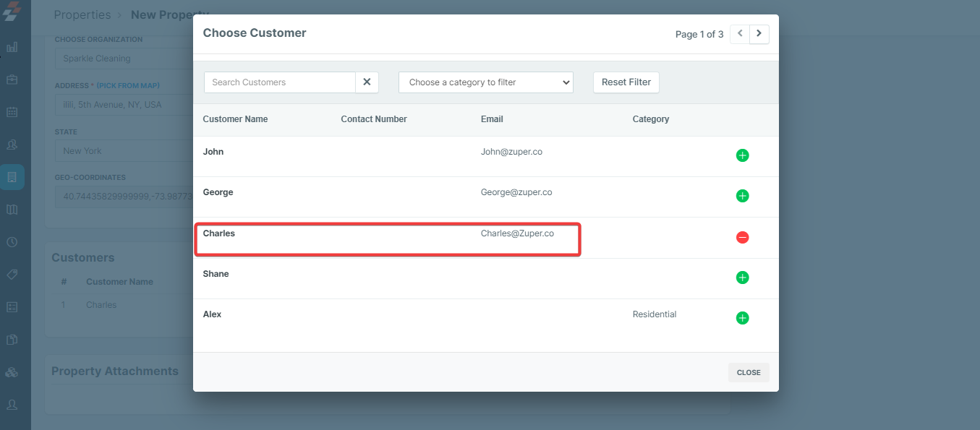The height and width of the screenshot is (430, 980).
Task: Click Pick From Map link
Action: pyautogui.click(x=128, y=86)
